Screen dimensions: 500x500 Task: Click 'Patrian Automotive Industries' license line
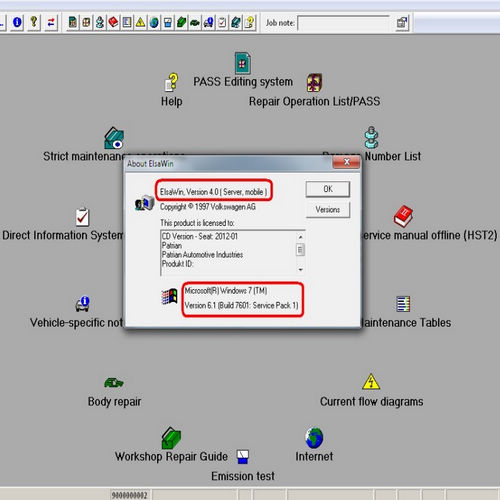tap(202, 255)
